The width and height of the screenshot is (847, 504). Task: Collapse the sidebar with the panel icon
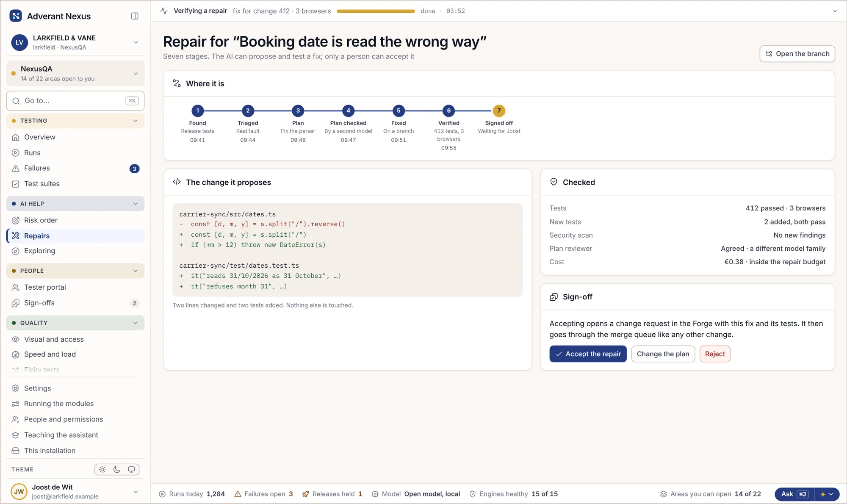click(135, 16)
